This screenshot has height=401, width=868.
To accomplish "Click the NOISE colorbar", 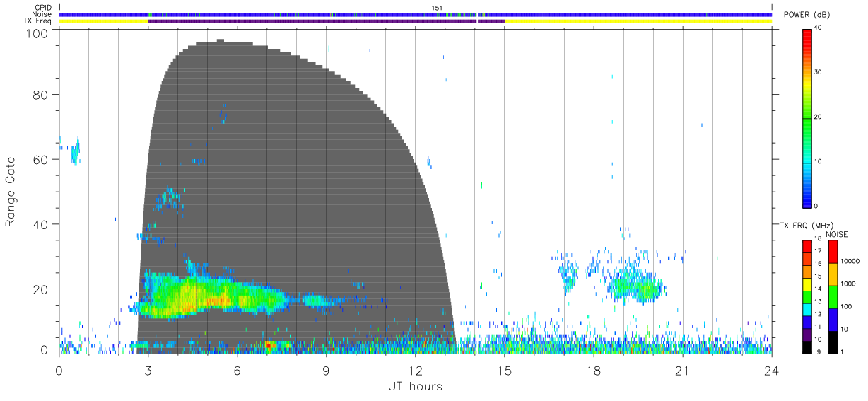I will pos(833,296).
